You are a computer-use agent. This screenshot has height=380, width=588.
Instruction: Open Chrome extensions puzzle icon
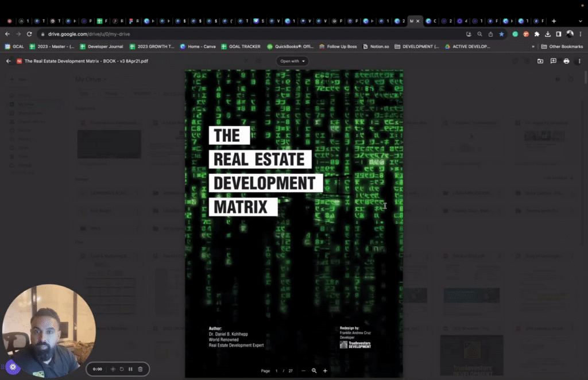[537, 34]
